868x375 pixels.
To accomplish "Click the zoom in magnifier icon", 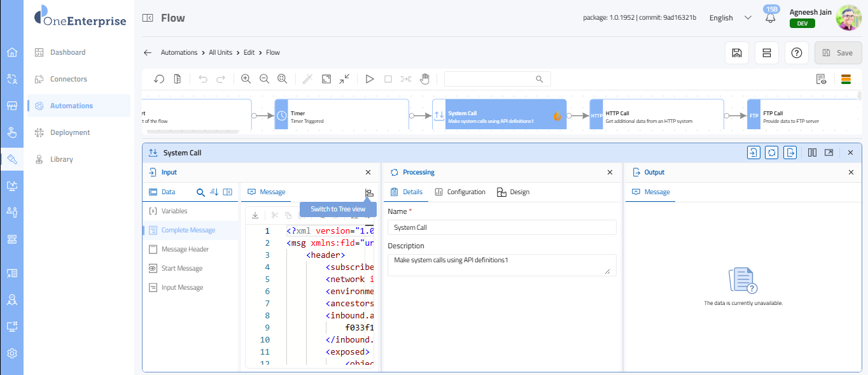I will 246,79.
